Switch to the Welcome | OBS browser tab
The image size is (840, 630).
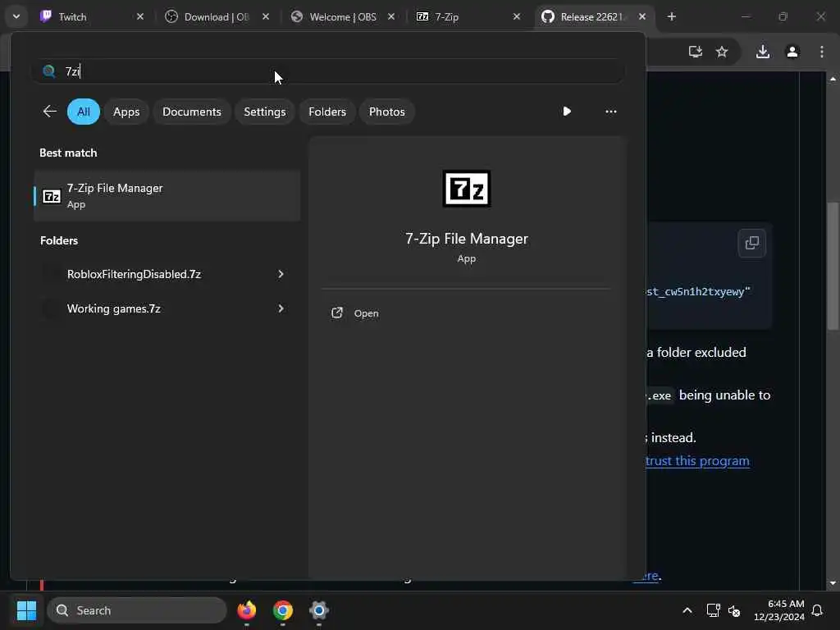tap(342, 16)
